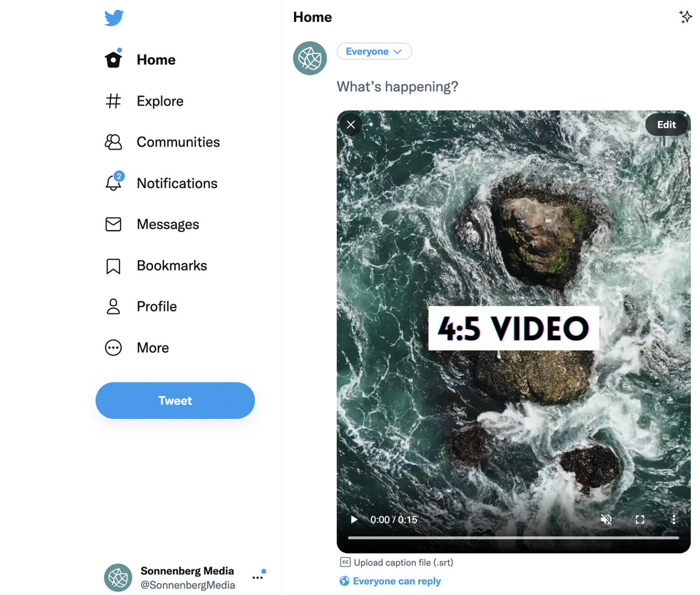Viewport: 700px width, 595px height.
Task: Select the Profile menu item
Action: [x=156, y=306]
